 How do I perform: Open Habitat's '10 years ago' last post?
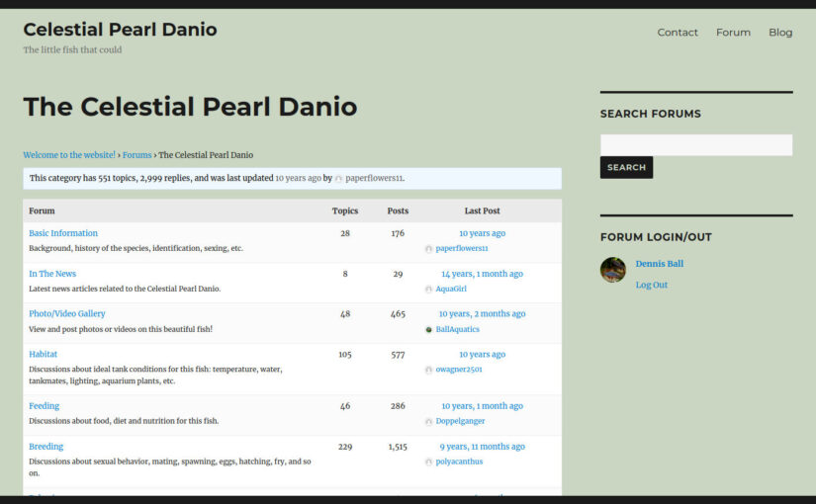(x=482, y=354)
